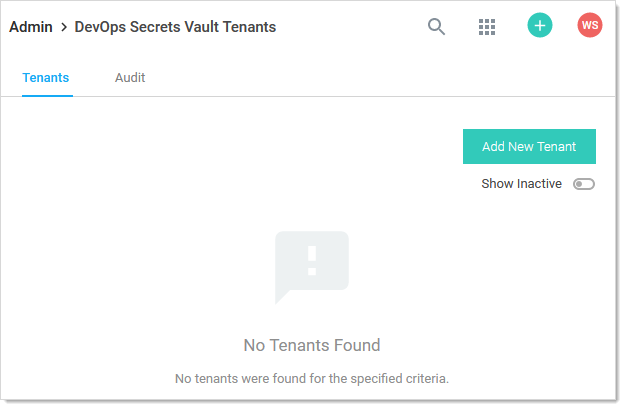This screenshot has height=408, width=624.
Task: Click the empty-state speech bubble icon
Action: click(x=312, y=267)
